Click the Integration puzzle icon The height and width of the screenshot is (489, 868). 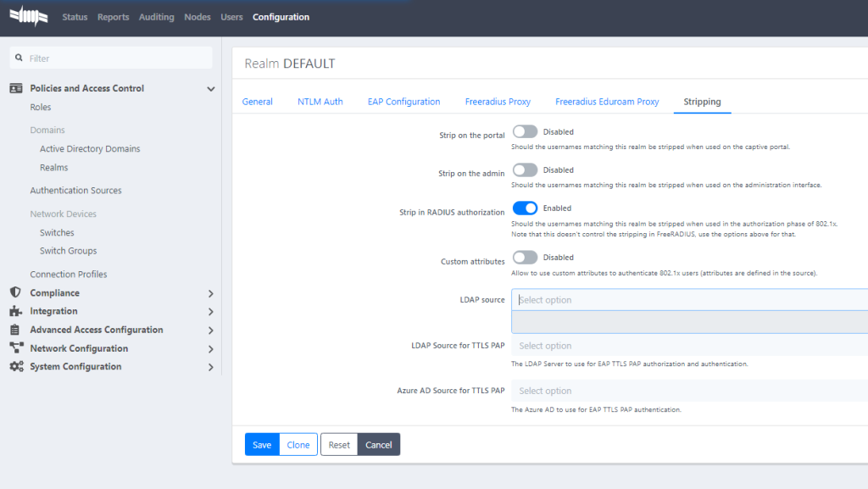(15, 311)
